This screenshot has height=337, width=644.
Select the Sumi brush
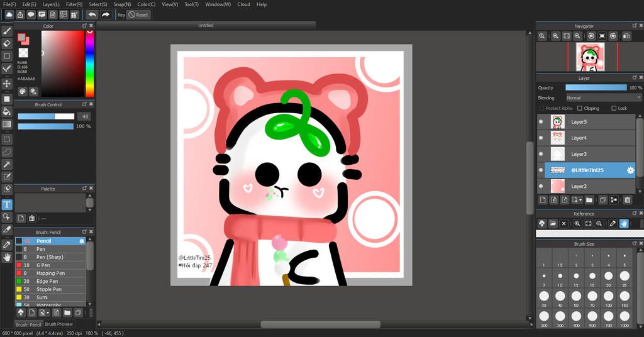coord(50,297)
